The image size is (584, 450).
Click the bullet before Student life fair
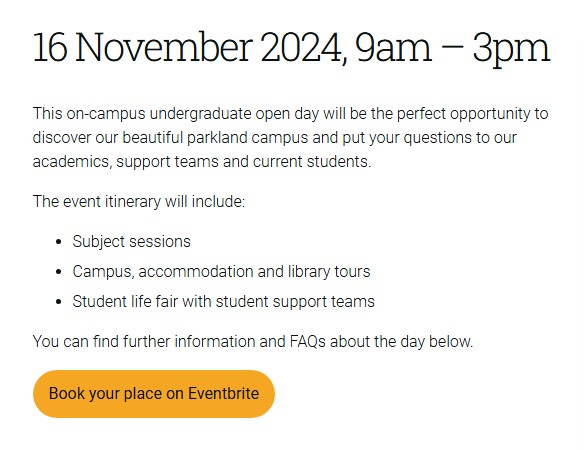coord(58,302)
